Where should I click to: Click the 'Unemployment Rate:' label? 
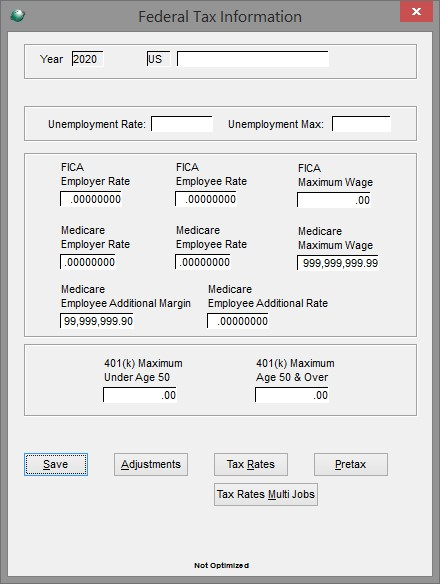point(97,124)
